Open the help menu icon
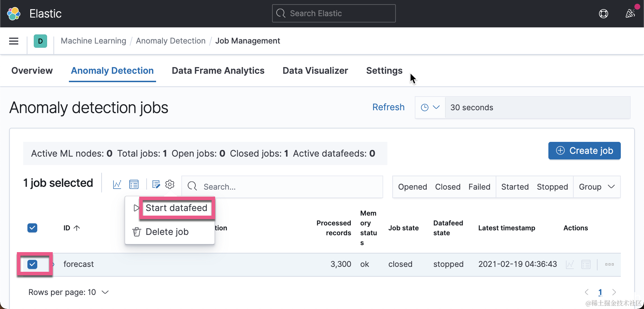The image size is (644, 309). coord(603,14)
